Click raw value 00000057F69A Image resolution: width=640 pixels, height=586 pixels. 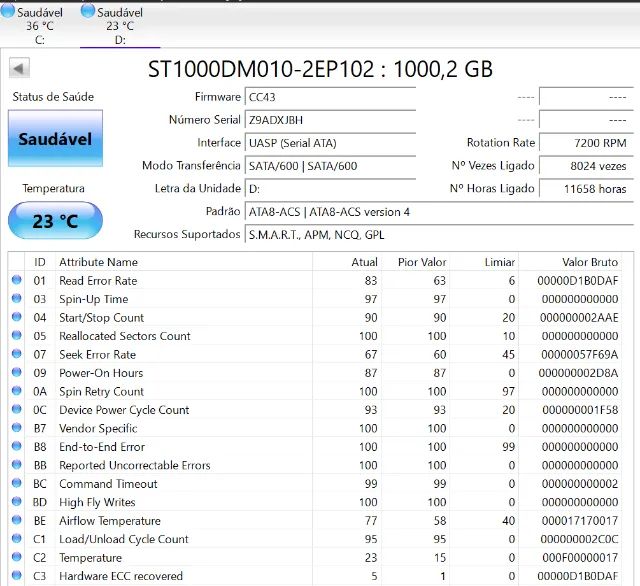(580, 355)
